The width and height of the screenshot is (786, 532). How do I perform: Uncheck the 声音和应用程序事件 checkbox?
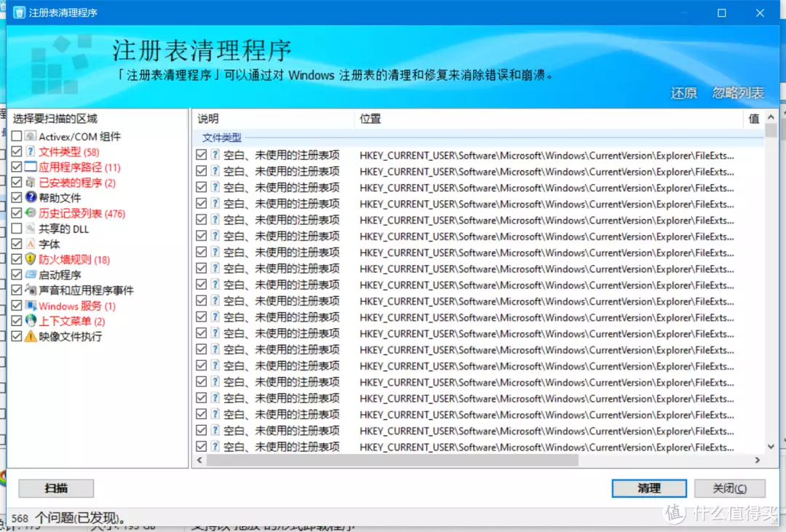[17, 290]
